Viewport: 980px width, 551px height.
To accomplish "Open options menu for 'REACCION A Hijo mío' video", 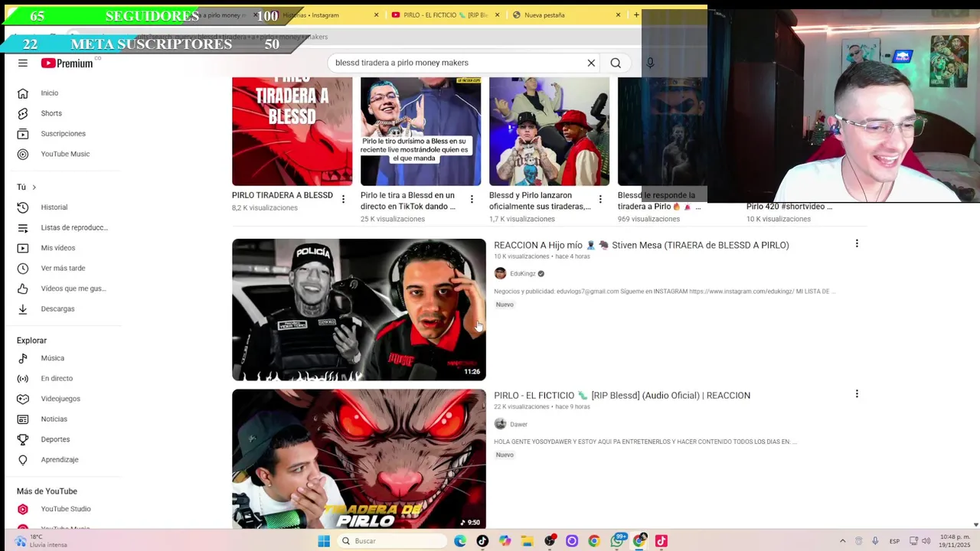I will [x=857, y=243].
